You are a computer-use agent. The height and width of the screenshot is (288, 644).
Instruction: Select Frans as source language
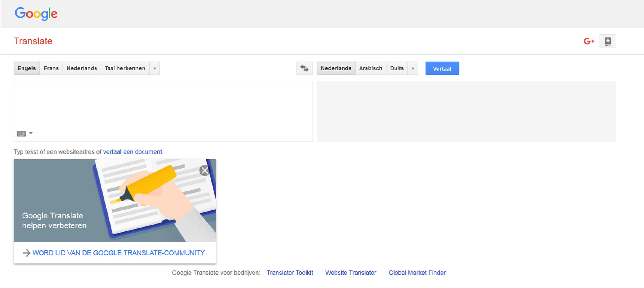coord(51,68)
